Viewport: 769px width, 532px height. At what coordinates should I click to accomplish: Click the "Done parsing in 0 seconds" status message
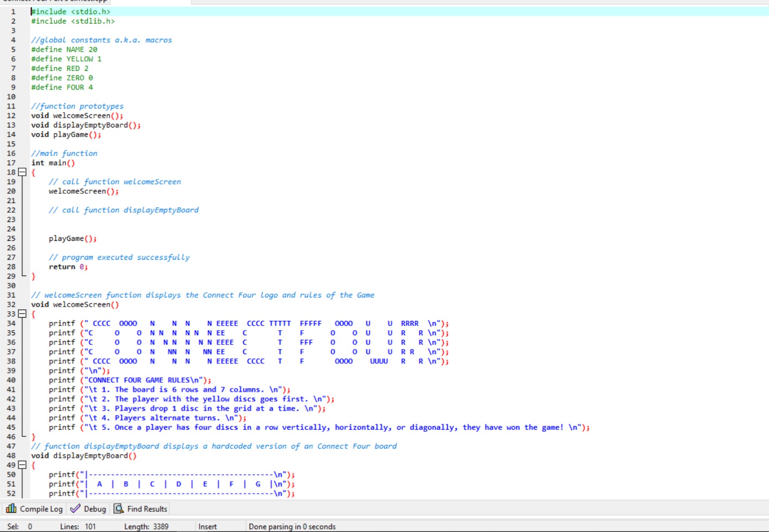point(292,527)
